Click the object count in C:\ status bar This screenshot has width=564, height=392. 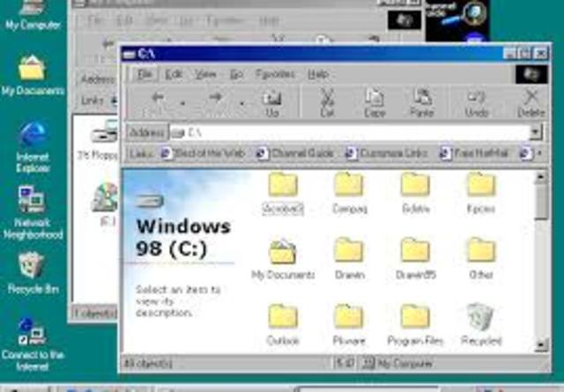(x=148, y=364)
